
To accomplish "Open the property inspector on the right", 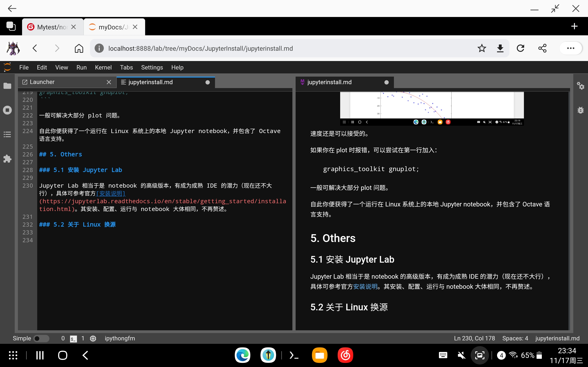I will pyautogui.click(x=581, y=86).
